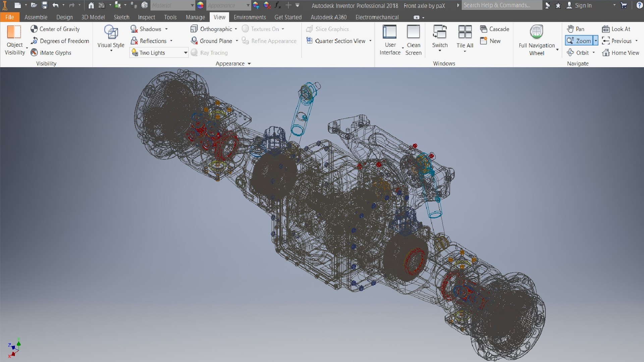644x362 pixels.
Task: Toggle Reflections on the model
Action: (x=149, y=41)
